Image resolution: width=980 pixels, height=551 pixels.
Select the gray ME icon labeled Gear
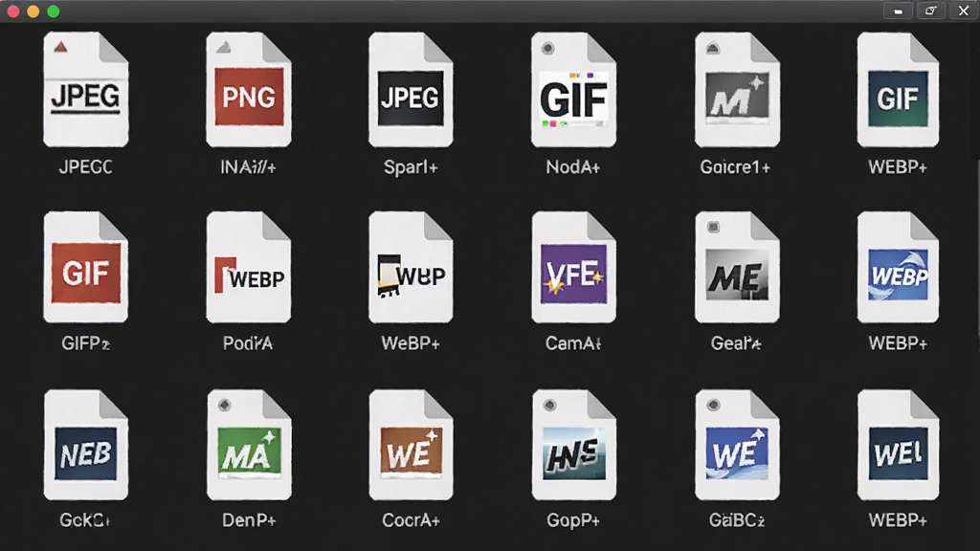737,267
